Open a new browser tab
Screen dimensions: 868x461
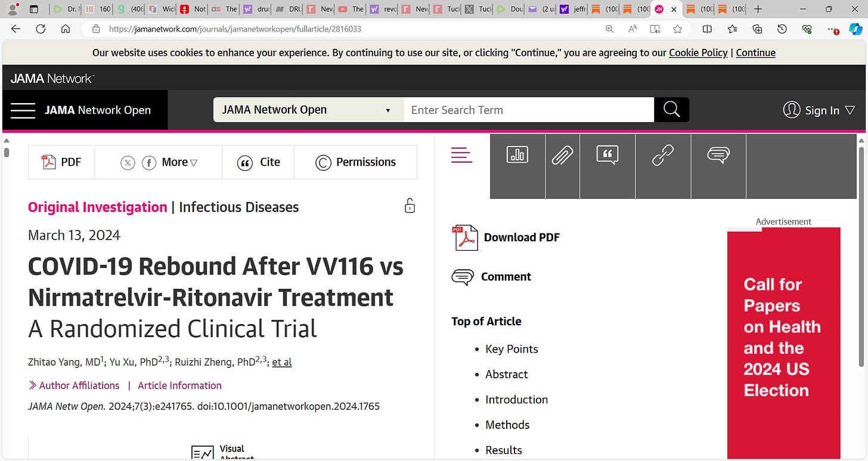coord(758,9)
